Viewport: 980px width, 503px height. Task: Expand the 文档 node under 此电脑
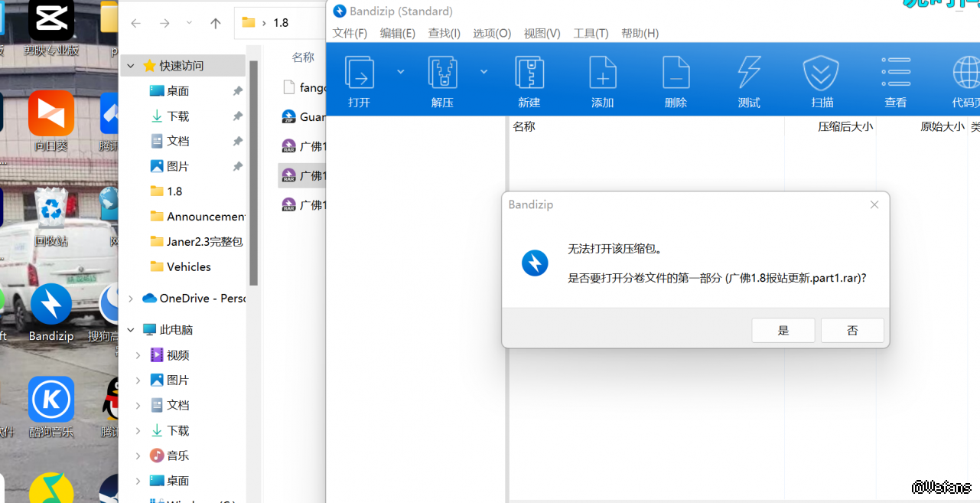pos(138,405)
